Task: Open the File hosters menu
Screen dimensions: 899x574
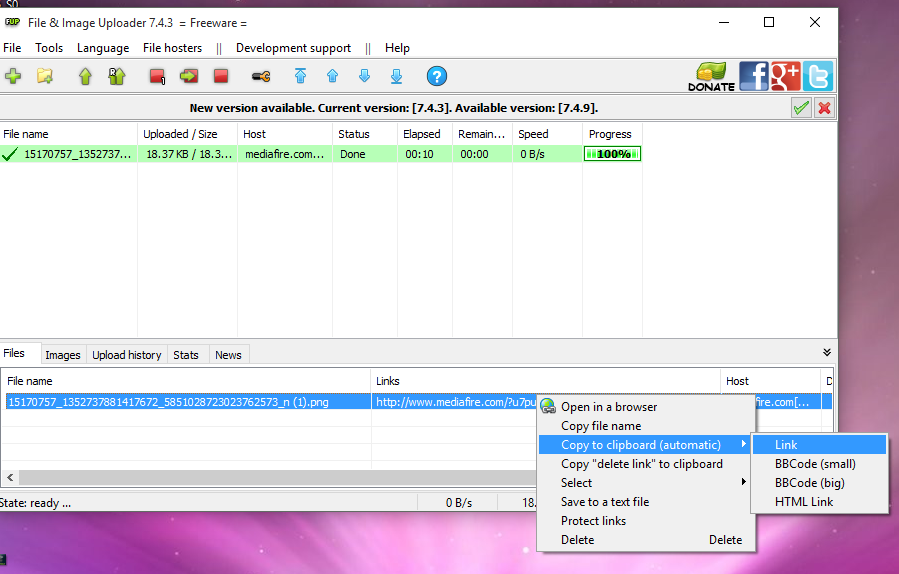Action: [173, 48]
